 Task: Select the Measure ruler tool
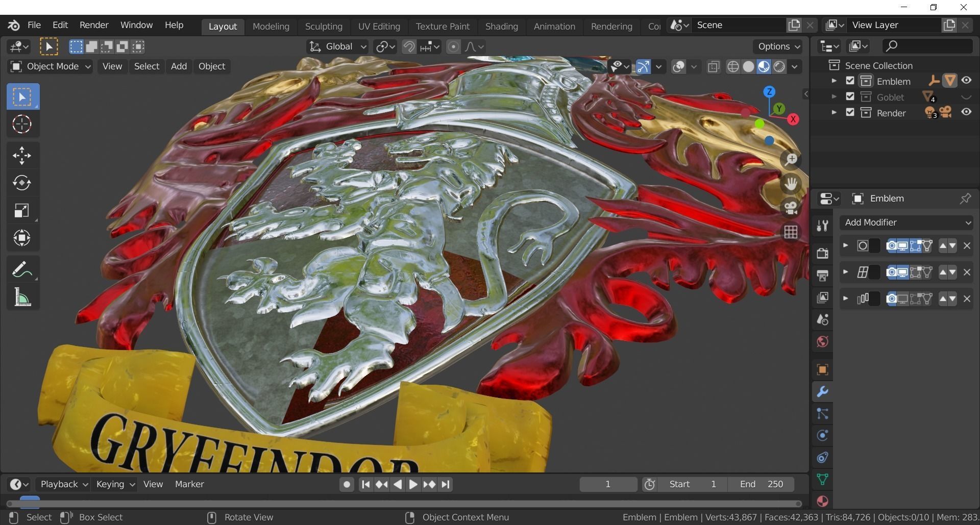coord(22,297)
